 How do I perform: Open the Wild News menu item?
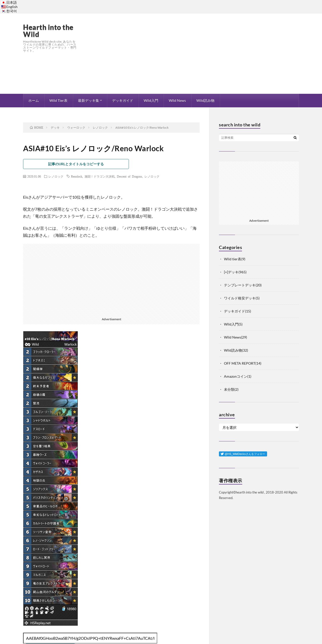177,101
